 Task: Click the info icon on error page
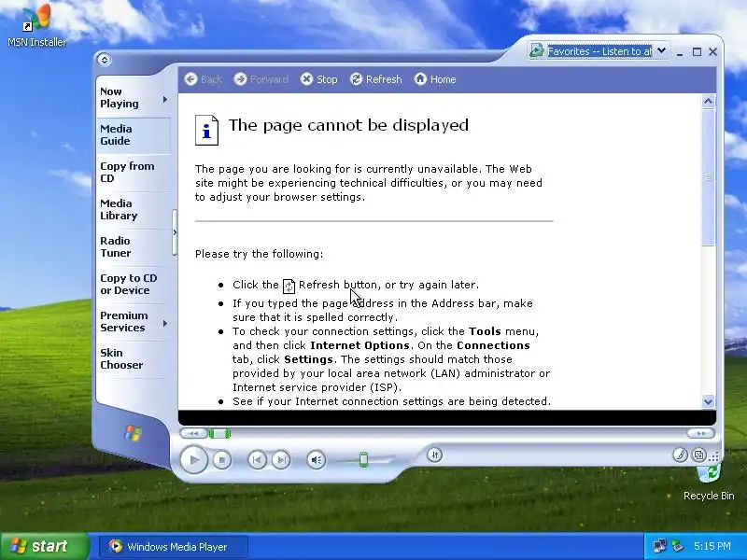(206, 130)
